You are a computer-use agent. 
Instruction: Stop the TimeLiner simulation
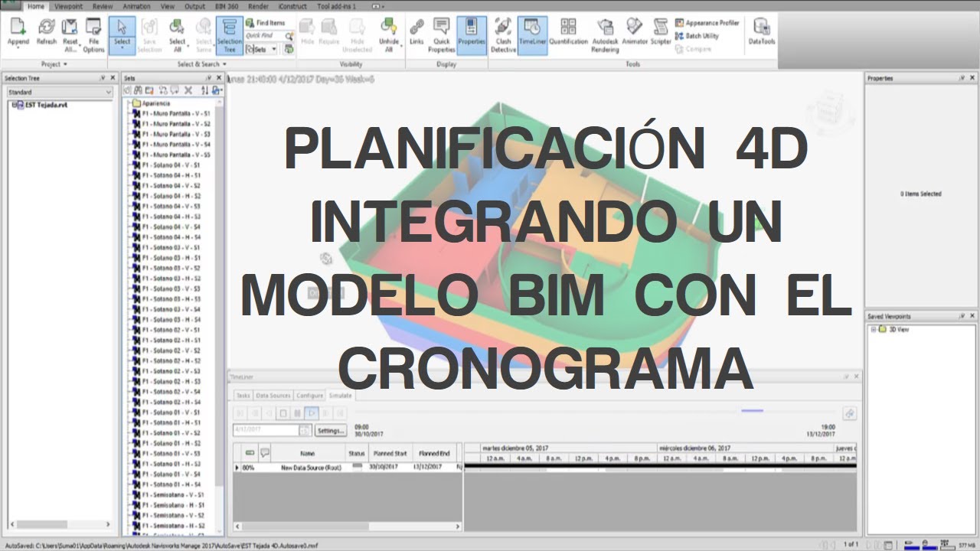coord(283,413)
